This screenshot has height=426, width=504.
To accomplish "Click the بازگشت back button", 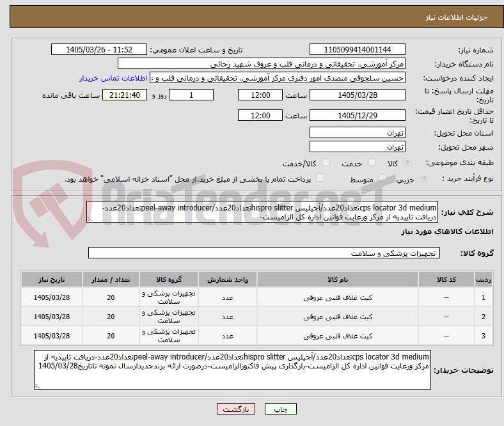I will [x=236, y=409].
